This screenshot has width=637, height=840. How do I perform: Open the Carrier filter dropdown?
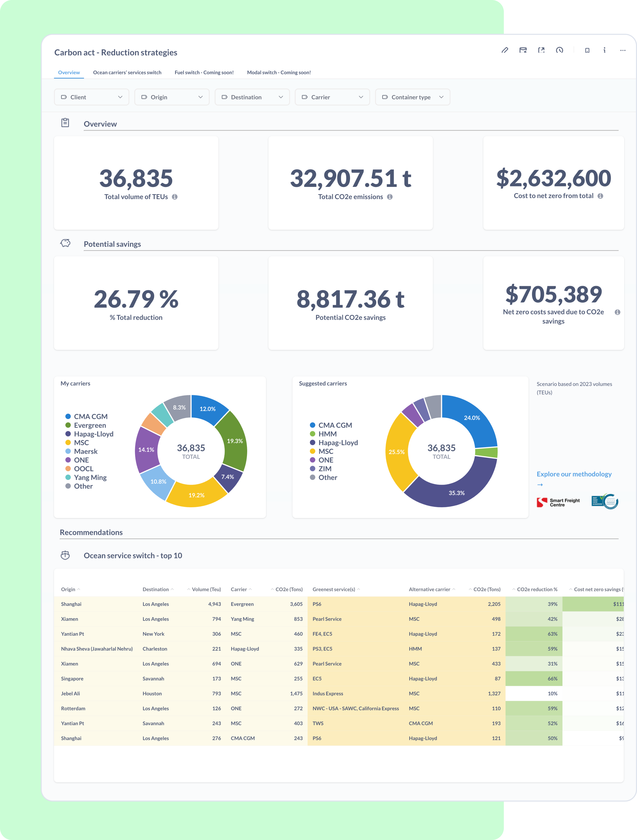pos(332,97)
